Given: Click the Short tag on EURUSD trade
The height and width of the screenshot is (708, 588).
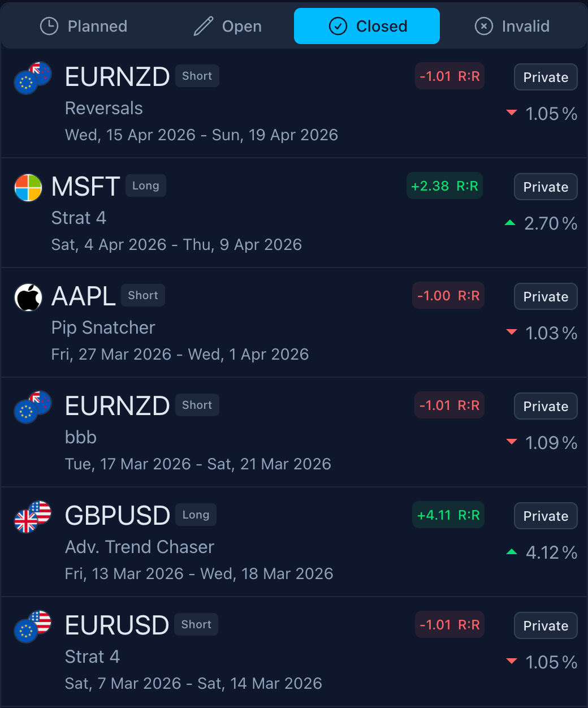Looking at the screenshot, I should point(196,624).
